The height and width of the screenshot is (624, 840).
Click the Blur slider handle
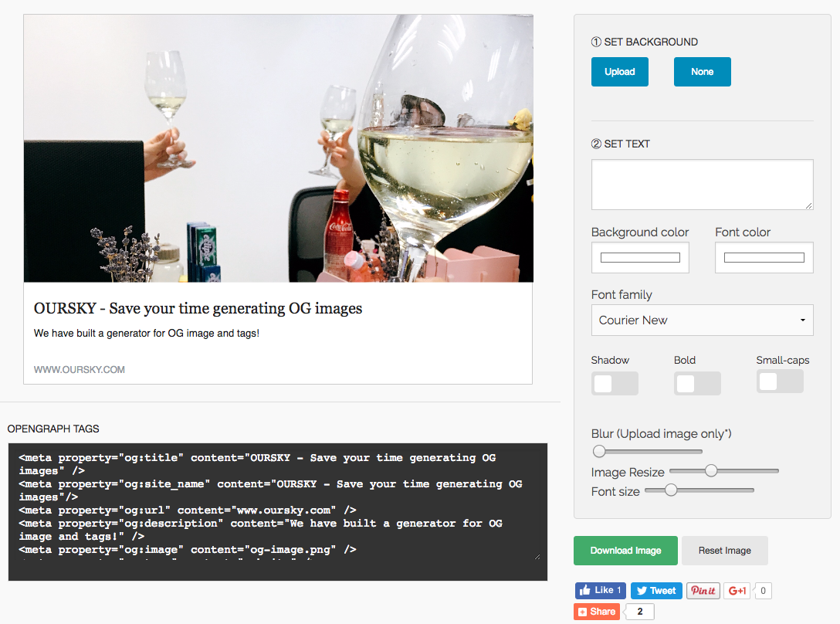(x=599, y=451)
